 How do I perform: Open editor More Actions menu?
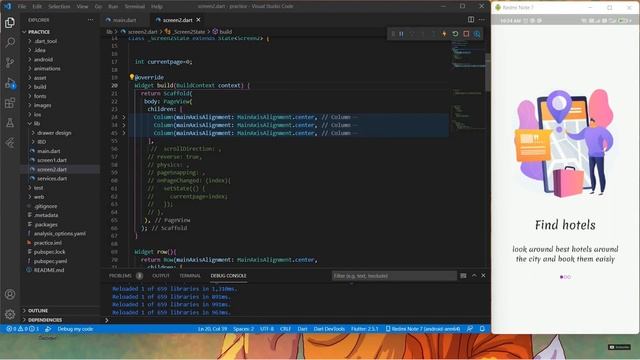(482, 20)
